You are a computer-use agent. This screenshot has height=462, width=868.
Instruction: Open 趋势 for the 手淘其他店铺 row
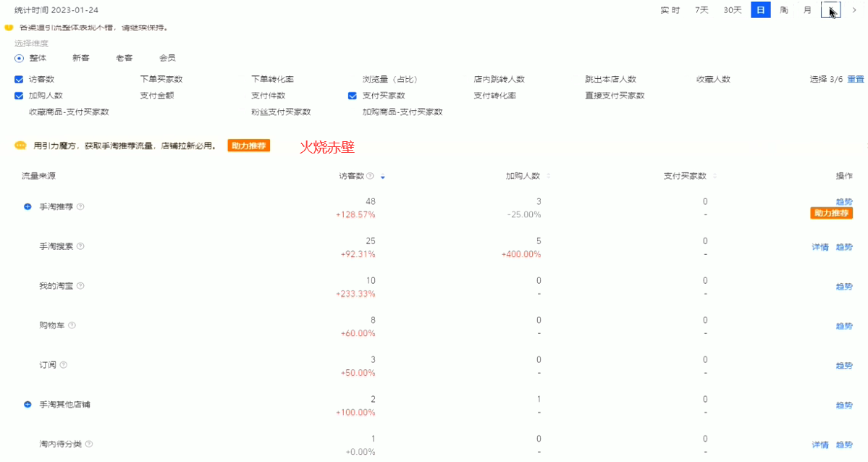pyautogui.click(x=844, y=406)
